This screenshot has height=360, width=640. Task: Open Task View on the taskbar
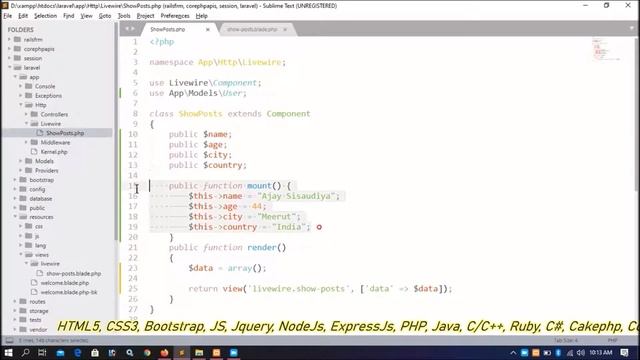click(x=42, y=353)
